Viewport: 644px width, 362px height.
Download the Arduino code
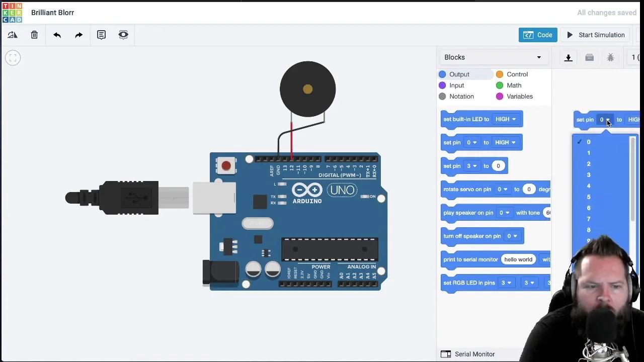pos(568,57)
